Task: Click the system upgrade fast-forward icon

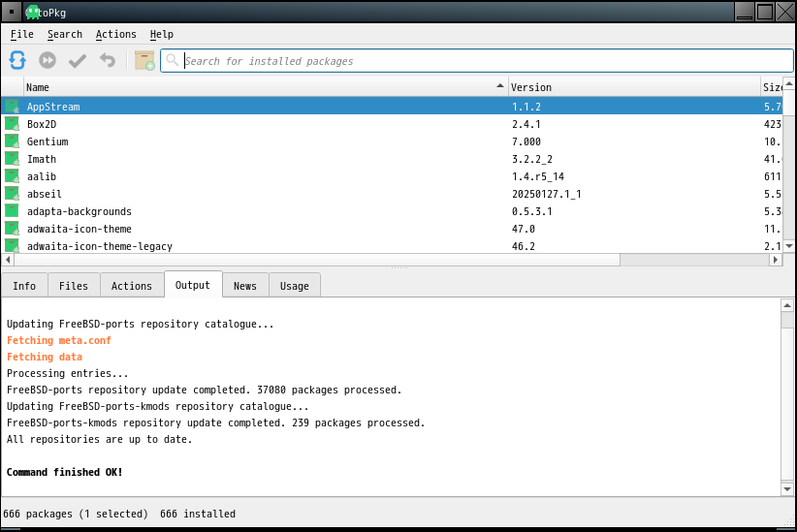Action: point(48,60)
